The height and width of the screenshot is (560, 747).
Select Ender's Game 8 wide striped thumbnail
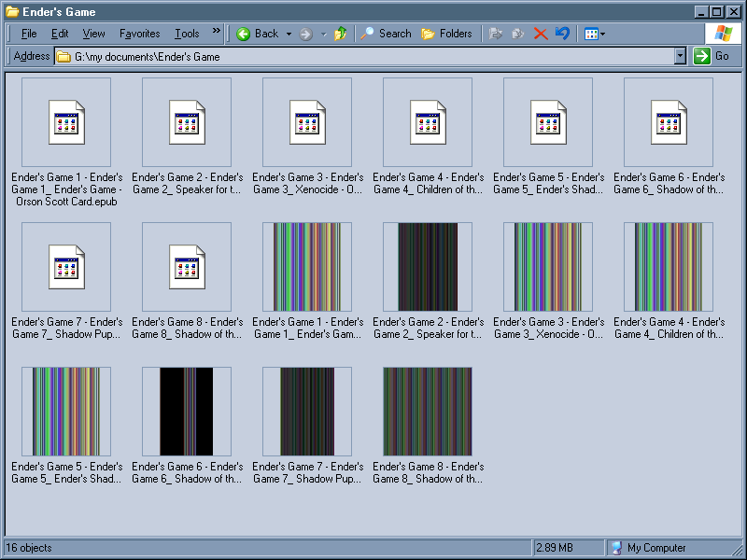coord(428,412)
